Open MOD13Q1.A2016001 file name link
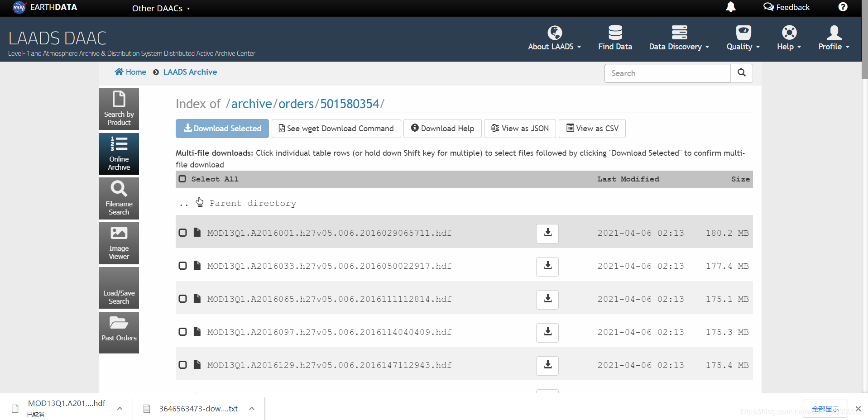The width and height of the screenshot is (868, 420). click(x=329, y=233)
